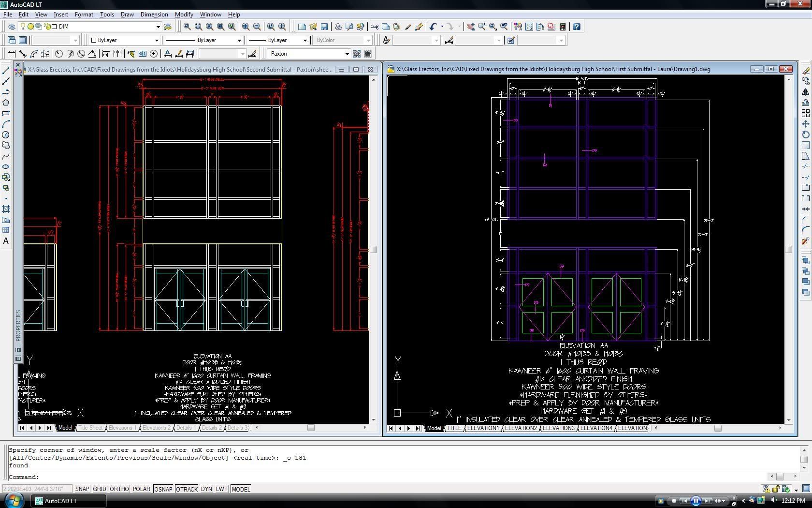The height and width of the screenshot is (508, 812).
Task: Toggle POLAR tracking in status bar
Action: point(141,489)
